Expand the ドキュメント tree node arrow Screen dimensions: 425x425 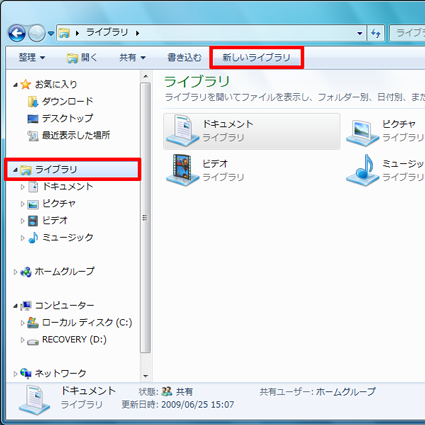pyautogui.click(x=22, y=187)
